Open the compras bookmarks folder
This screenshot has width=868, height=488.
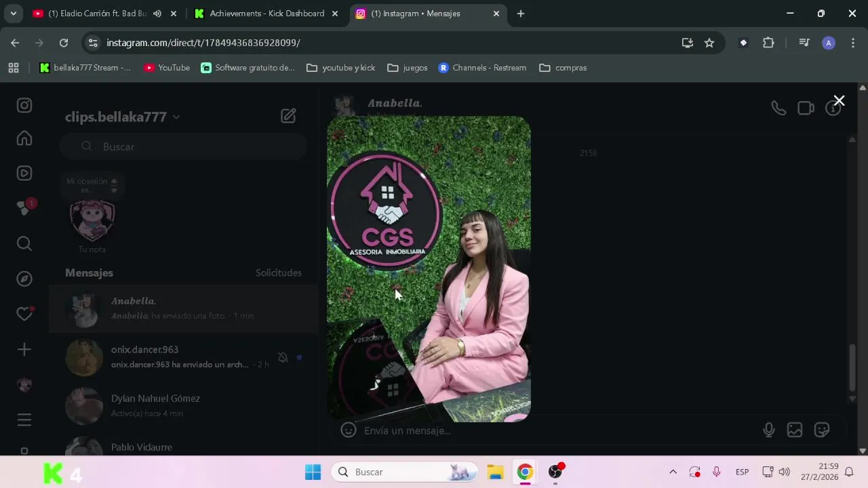click(x=563, y=68)
